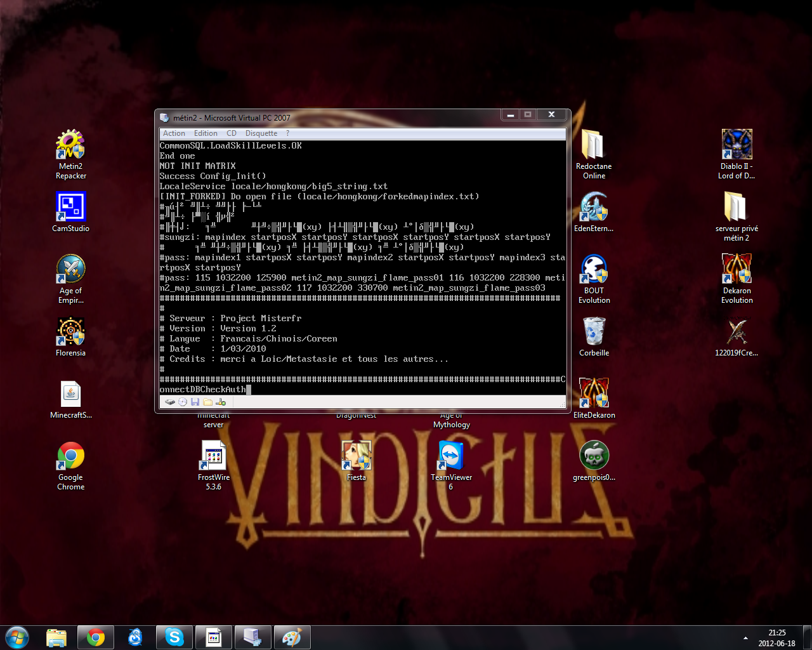This screenshot has height=650, width=812.
Task: Click the network adapter status icon
Action: tap(221, 402)
